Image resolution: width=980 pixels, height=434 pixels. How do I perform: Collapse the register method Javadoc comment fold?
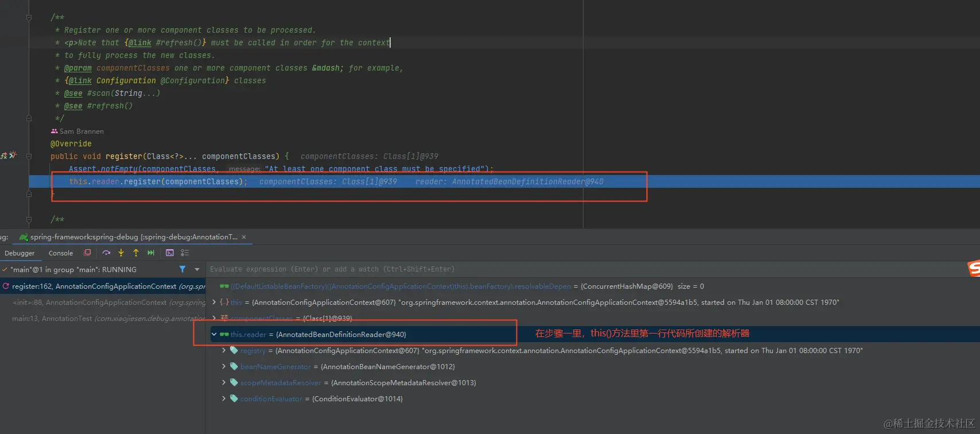point(29,18)
